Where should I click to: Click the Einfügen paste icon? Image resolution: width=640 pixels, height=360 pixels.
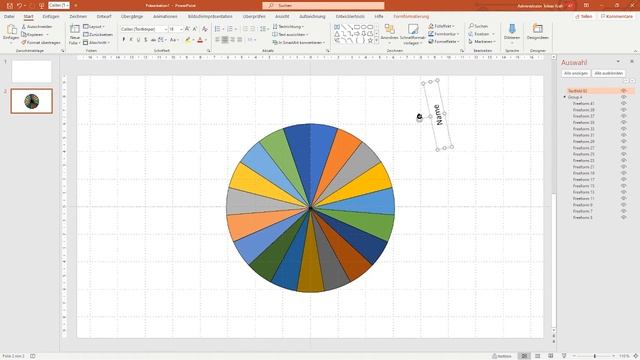point(11,30)
